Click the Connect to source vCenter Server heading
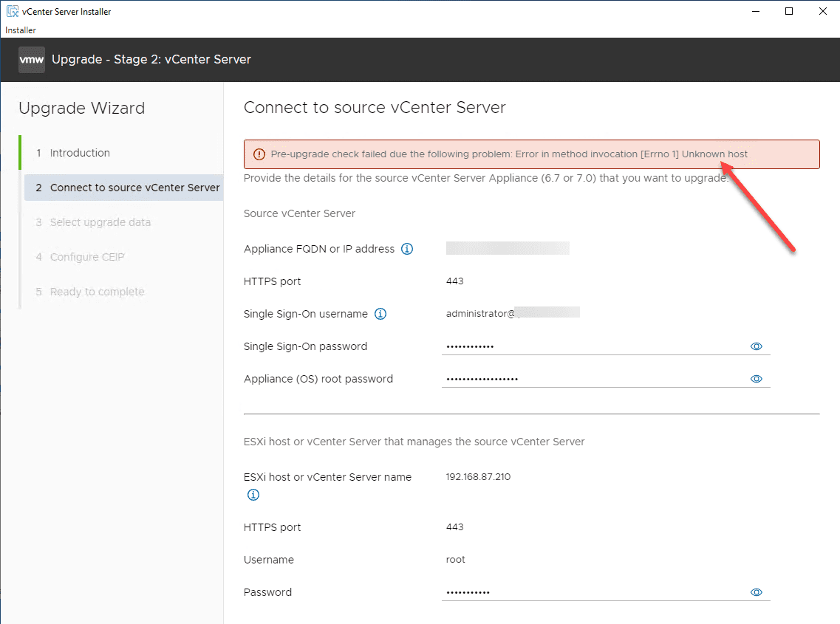840x624 pixels. (x=375, y=108)
